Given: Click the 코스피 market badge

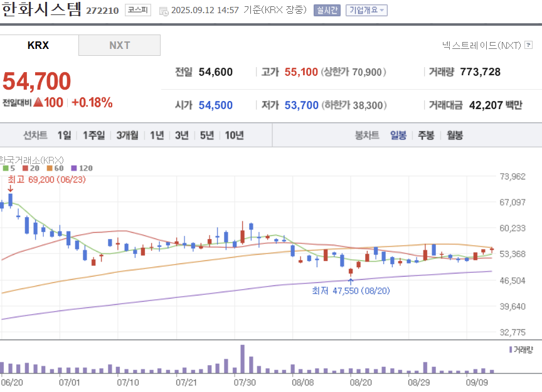Looking at the screenshot, I should coord(138,10).
